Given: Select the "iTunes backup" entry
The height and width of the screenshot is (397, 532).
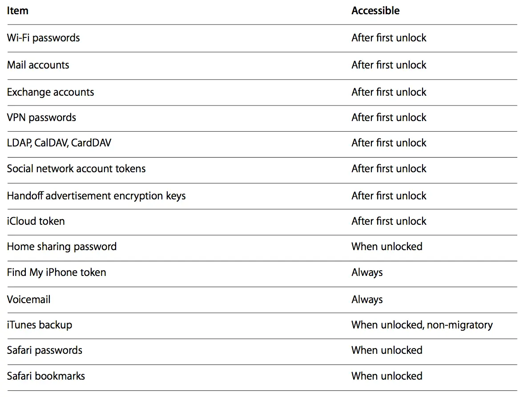Looking at the screenshot, I should (40, 325).
